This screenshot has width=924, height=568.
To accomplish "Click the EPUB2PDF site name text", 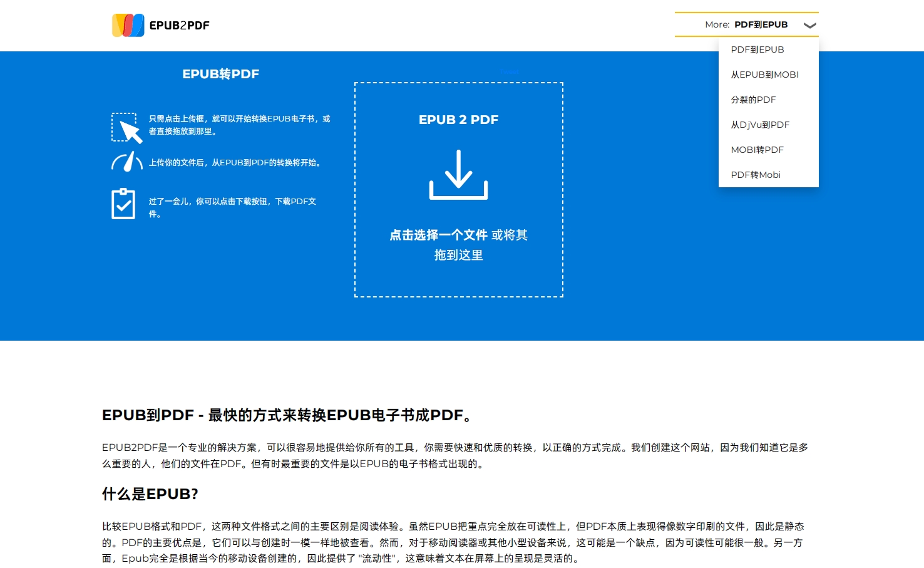I will pos(180,26).
